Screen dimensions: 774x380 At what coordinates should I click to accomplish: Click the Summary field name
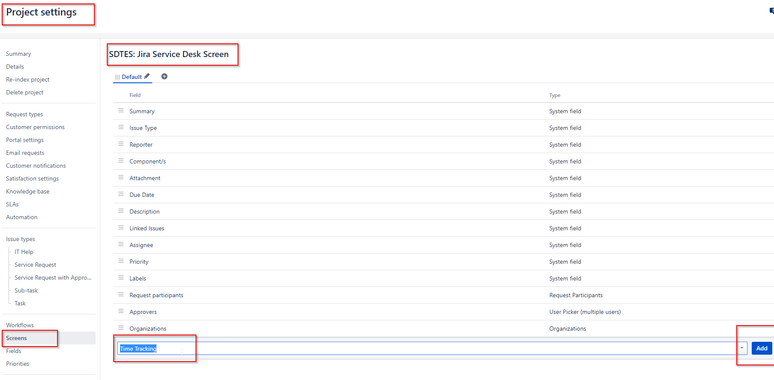(x=142, y=111)
